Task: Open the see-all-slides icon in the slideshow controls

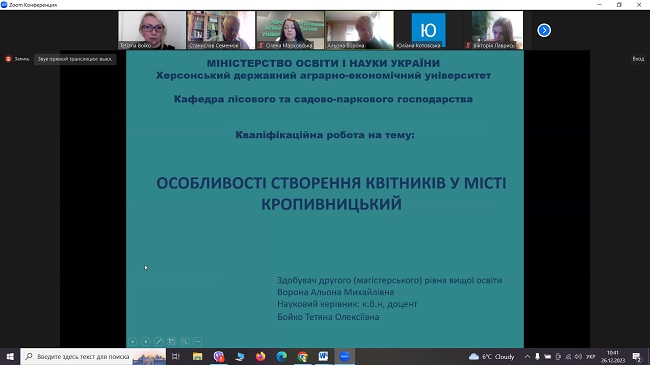Action: [x=172, y=341]
